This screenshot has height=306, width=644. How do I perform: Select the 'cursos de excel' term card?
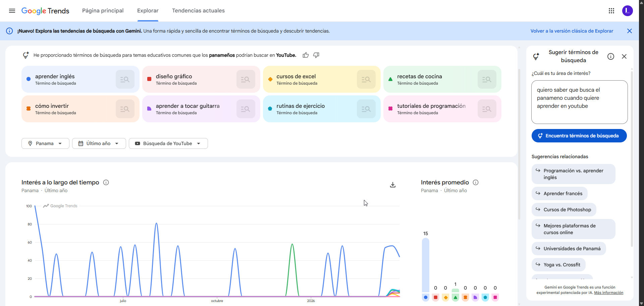[322, 79]
